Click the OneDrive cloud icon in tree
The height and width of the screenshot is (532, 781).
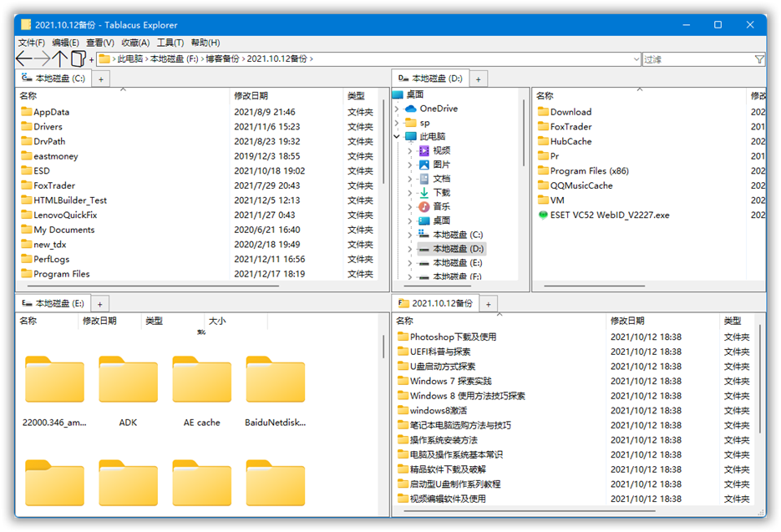(411, 109)
